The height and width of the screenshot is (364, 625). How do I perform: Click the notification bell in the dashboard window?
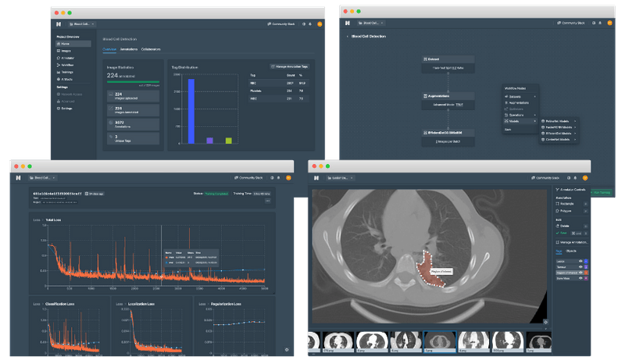click(x=310, y=24)
